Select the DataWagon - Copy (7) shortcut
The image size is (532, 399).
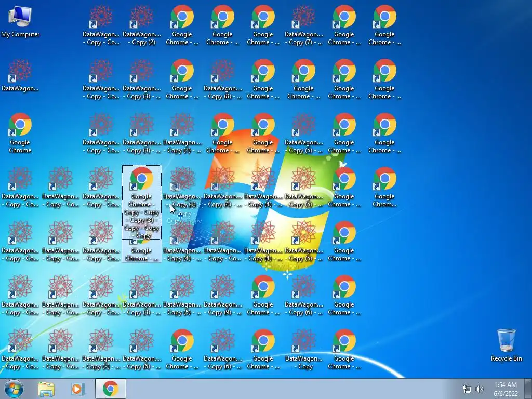(303, 25)
